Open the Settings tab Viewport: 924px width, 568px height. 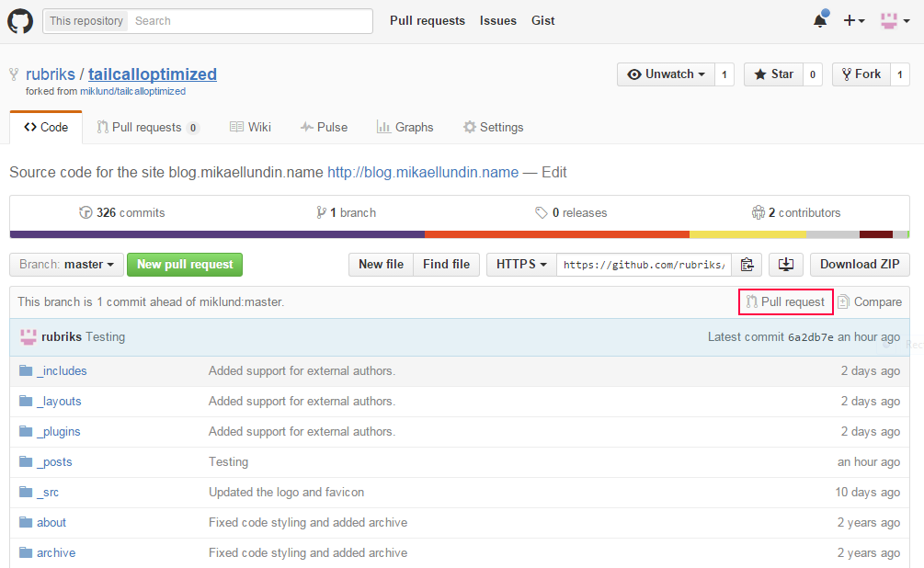(493, 127)
